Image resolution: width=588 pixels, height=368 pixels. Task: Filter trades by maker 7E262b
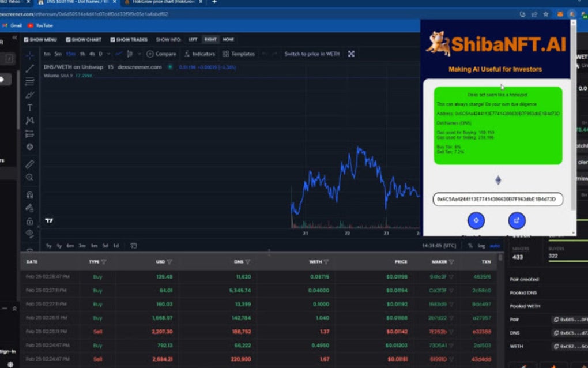pos(451,332)
